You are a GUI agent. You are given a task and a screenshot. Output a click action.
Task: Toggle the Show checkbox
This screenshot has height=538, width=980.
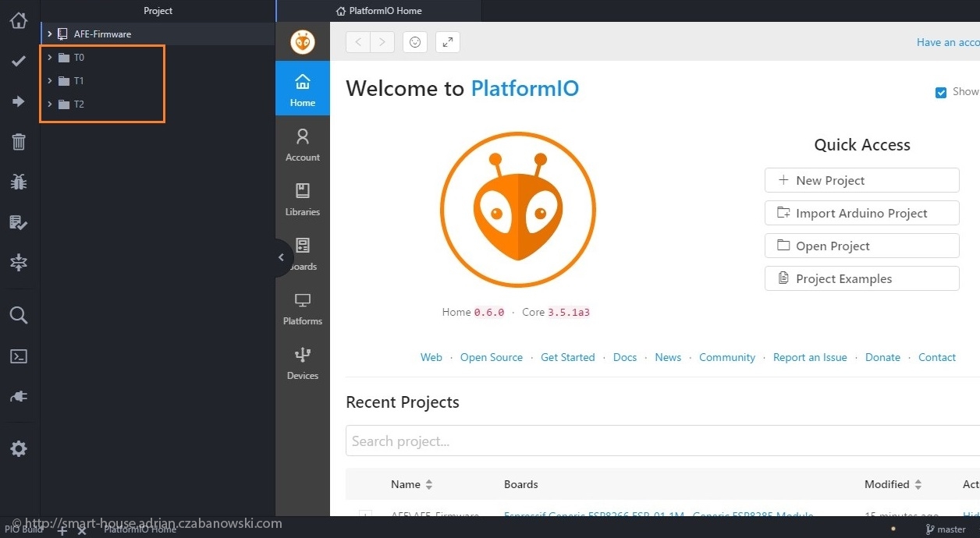tap(941, 92)
